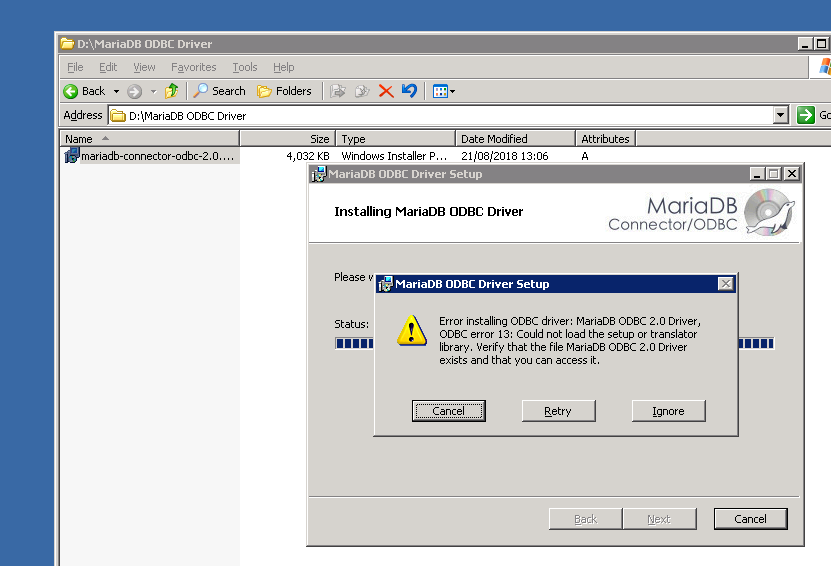Click the Up folder icon in toolbar
The image size is (831, 566).
click(172, 91)
